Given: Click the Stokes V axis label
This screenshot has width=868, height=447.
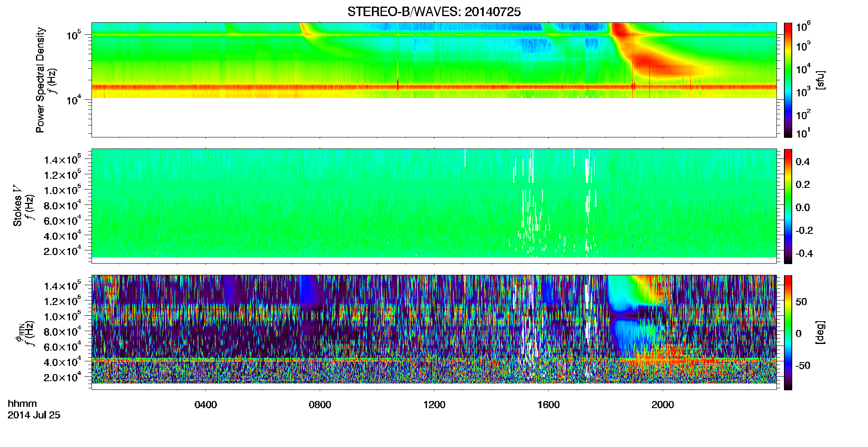Looking at the screenshot, I should [x=18, y=206].
